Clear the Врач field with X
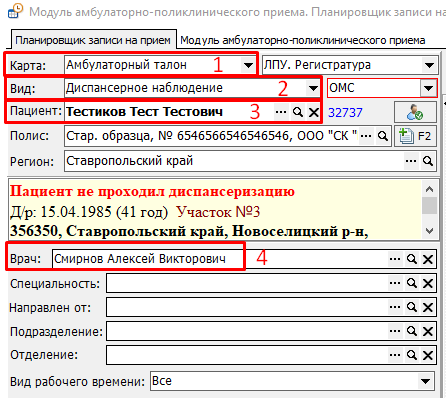This screenshot has width=446, height=398. pyautogui.click(x=428, y=259)
